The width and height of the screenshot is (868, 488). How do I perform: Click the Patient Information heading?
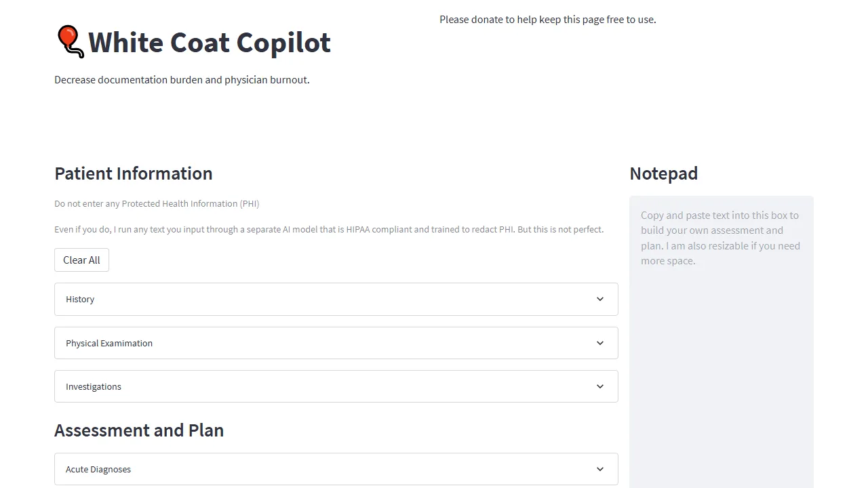(x=133, y=174)
